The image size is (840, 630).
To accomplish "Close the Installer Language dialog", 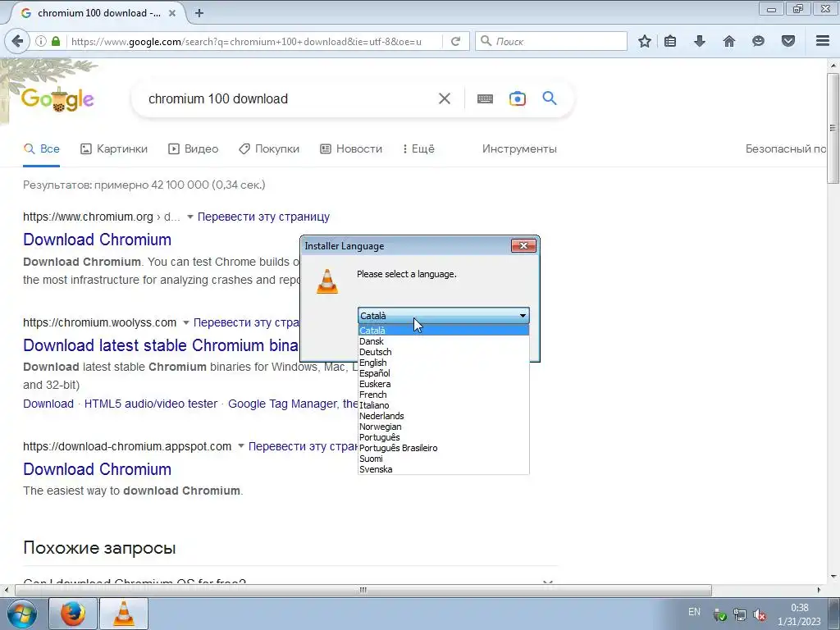I will coord(523,245).
